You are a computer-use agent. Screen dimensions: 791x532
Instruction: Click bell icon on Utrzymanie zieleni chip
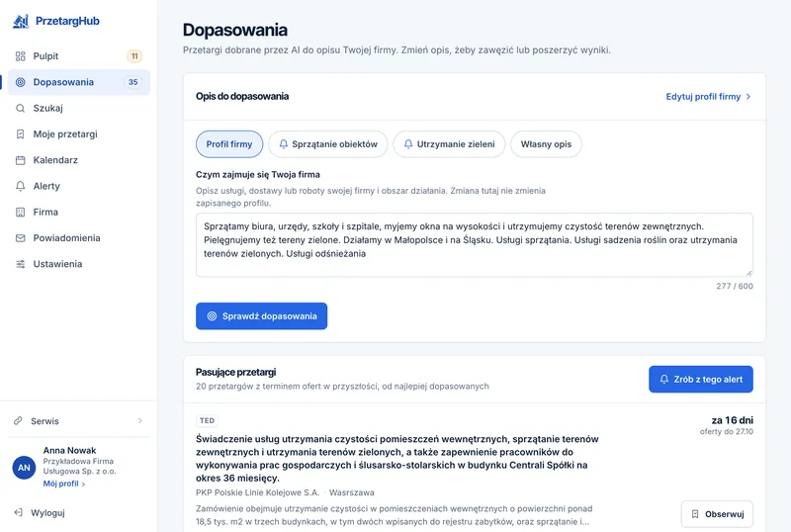408,143
